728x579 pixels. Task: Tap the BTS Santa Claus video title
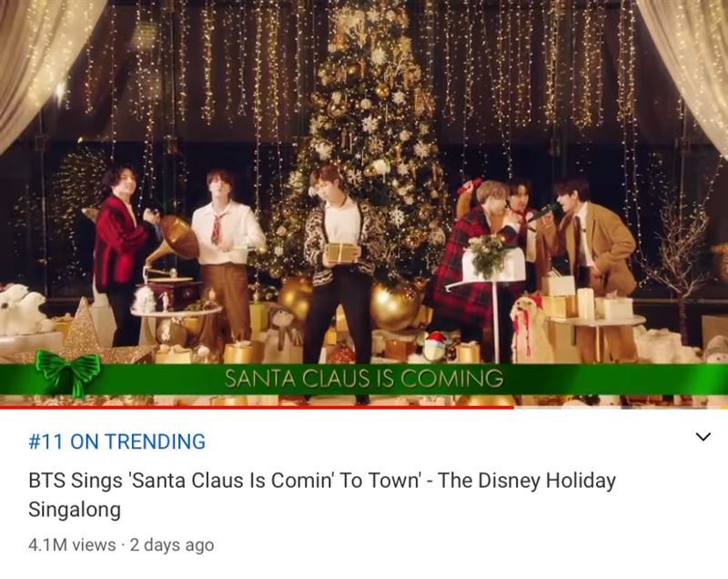(322, 494)
